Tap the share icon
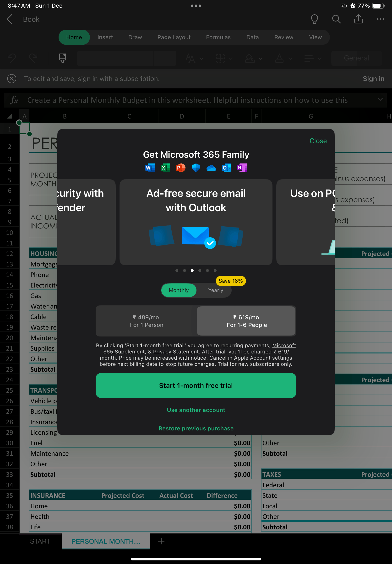This screenshot has height=564, width=392. (358, 19)
